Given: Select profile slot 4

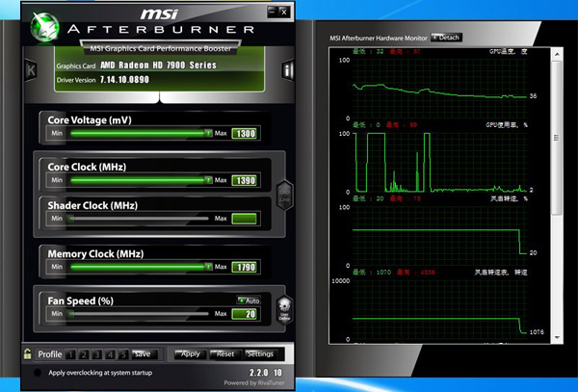Looking at the screenshot, I should coord(110,354).
